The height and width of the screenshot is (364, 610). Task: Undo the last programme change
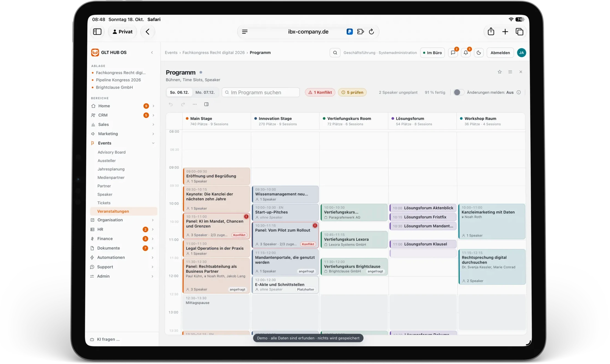point(171,104)
